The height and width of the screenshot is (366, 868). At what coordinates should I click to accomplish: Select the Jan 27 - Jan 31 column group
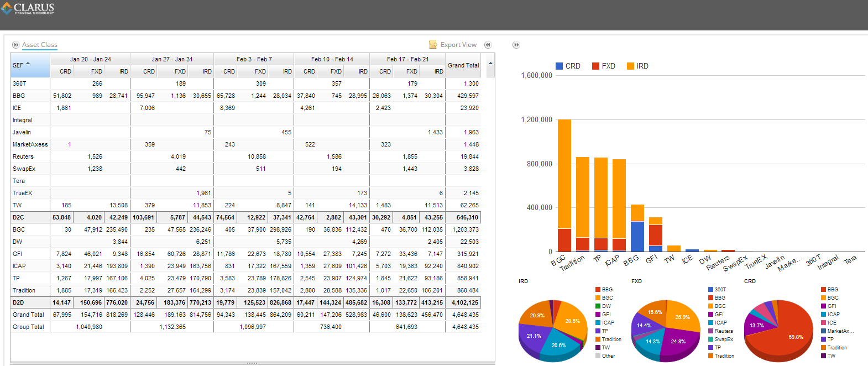coord(172,59)
